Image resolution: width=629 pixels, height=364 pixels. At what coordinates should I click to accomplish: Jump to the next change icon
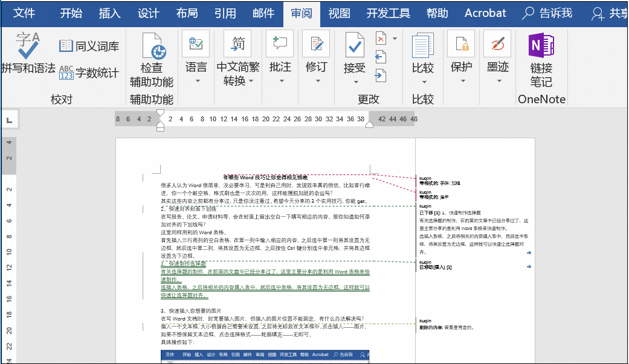point(381,75)
